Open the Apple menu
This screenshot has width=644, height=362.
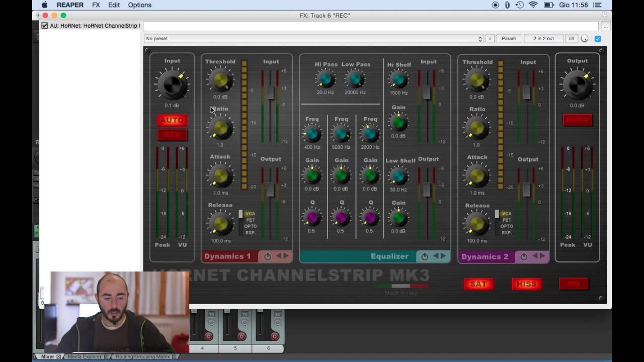[45, 5]
